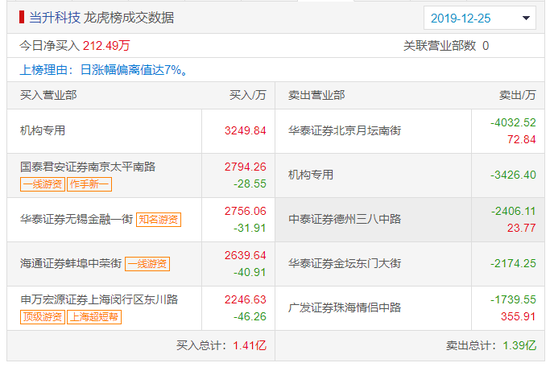Click buy amount 2246.63

pyautogui.click(x=245, y=299)
